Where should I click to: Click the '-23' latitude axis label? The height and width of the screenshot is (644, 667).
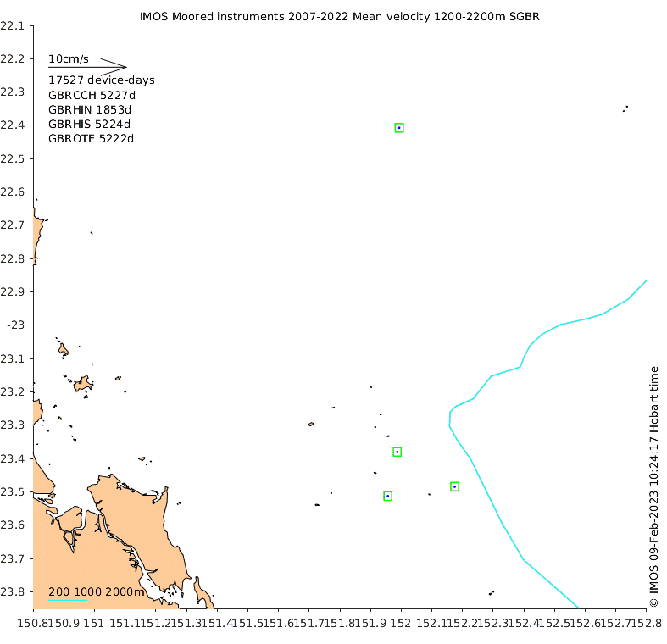16,325
